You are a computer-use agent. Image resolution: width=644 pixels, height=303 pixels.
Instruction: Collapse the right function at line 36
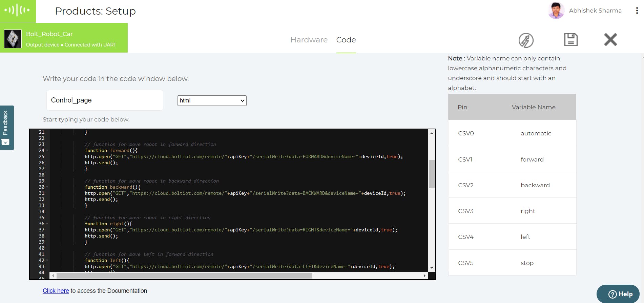(x=47, y=224)
